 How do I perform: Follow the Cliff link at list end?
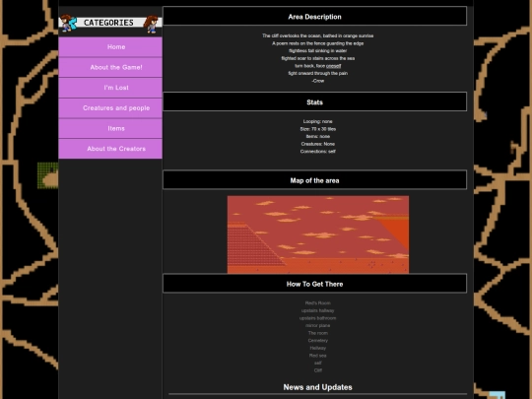point(318,370)
